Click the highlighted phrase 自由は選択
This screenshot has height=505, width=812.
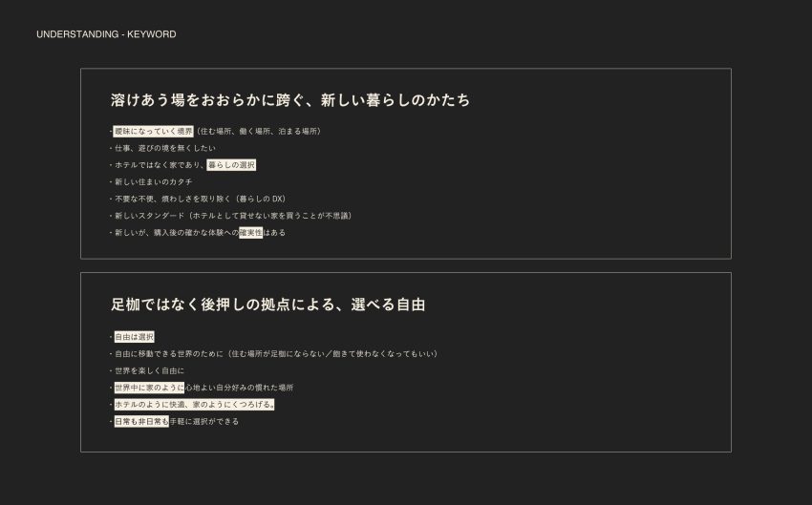click(x=134, y=337)
